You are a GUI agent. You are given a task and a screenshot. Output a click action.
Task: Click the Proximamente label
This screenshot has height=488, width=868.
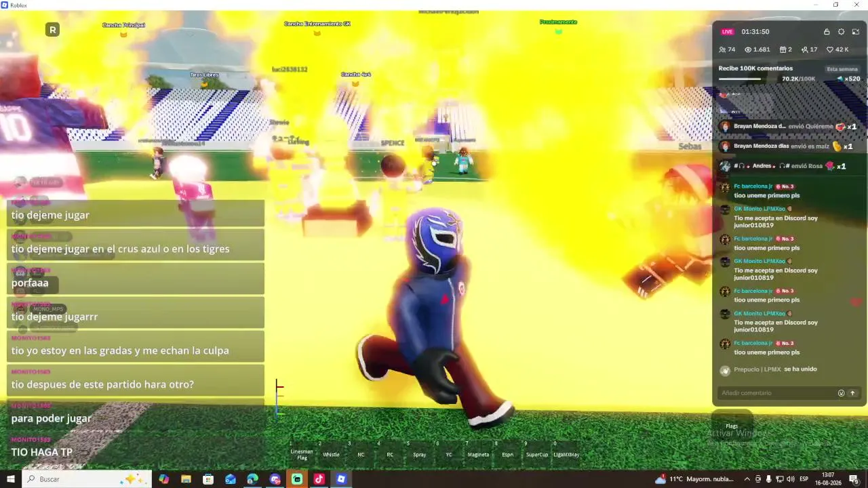[x=558, y=22]
